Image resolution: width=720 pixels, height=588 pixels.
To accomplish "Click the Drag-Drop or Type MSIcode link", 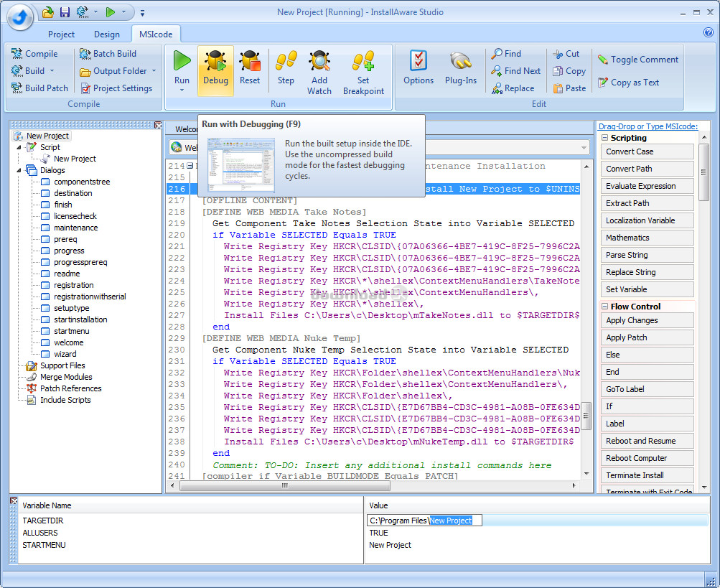I will (648, 126).
